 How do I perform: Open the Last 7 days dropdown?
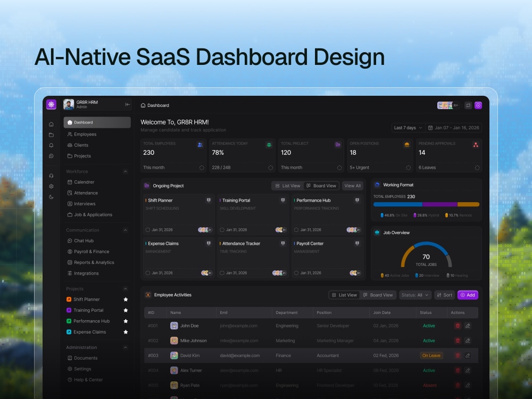tap(408, 128)
